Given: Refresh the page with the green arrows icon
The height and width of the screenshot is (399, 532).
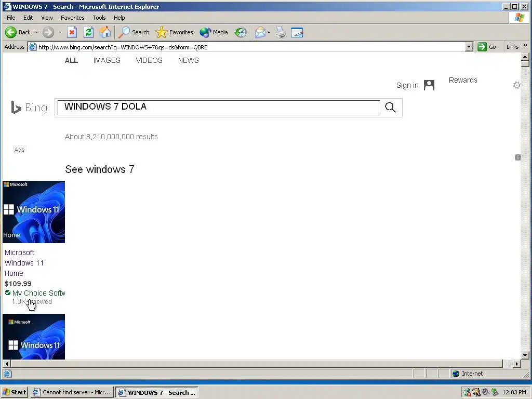Looking at the screenshot, I should (88, 32).
